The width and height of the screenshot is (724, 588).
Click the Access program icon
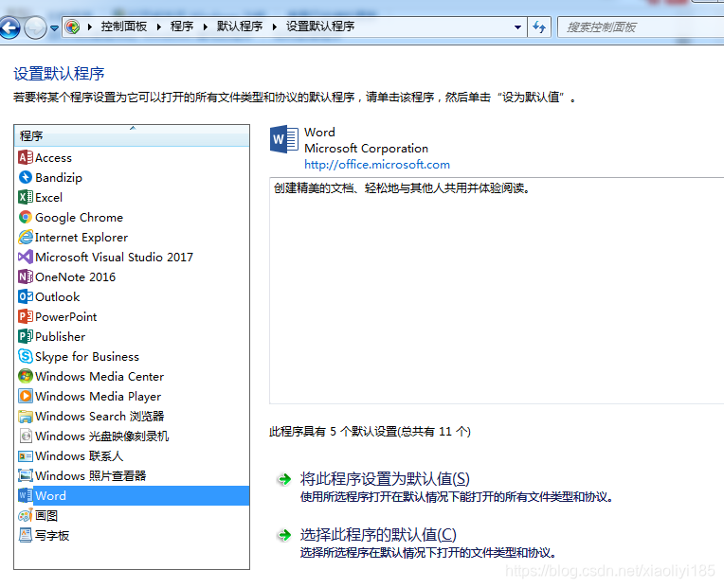pyautogui.click(x=26, y=158)
